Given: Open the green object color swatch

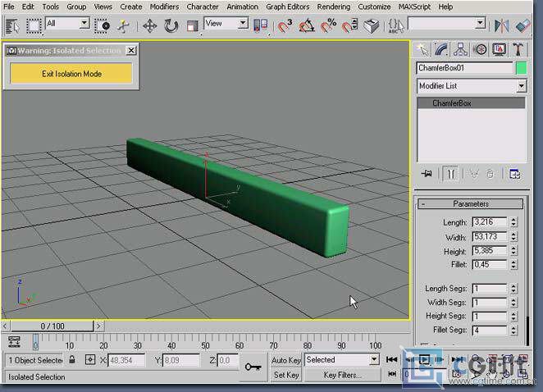Looking at the screenshot, I should [521, 68].
